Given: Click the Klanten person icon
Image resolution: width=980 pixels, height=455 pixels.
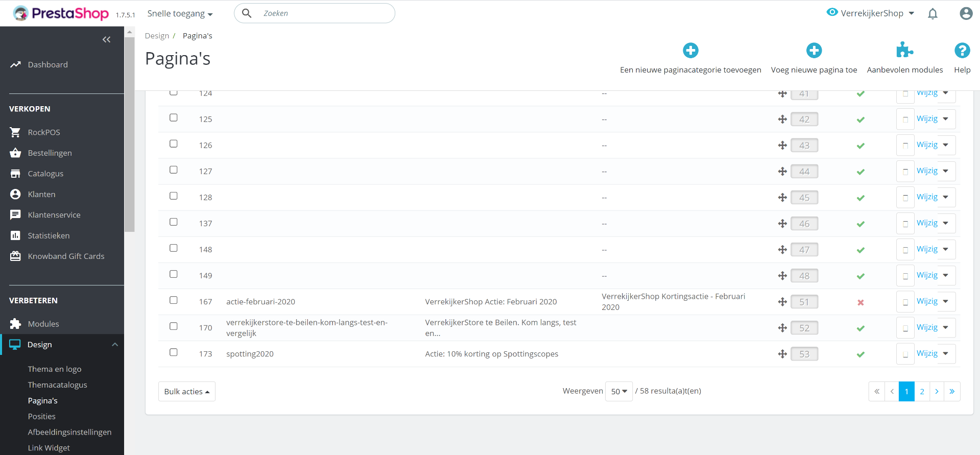Looking at the screenshot, I should pyautogui.click(x=15, y=194).
